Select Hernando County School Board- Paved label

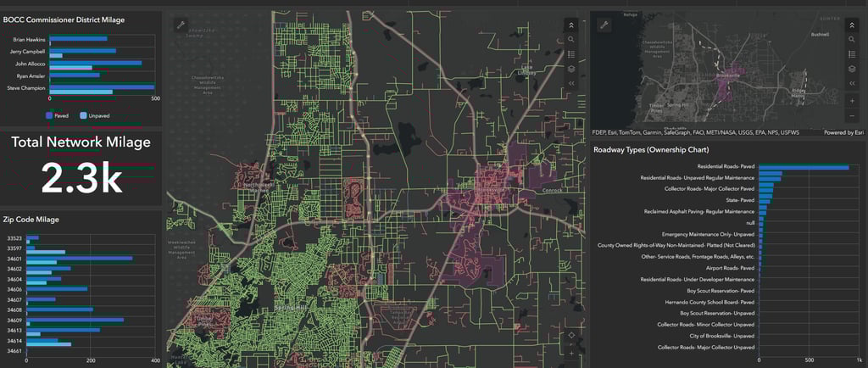[x=713, y=302]
